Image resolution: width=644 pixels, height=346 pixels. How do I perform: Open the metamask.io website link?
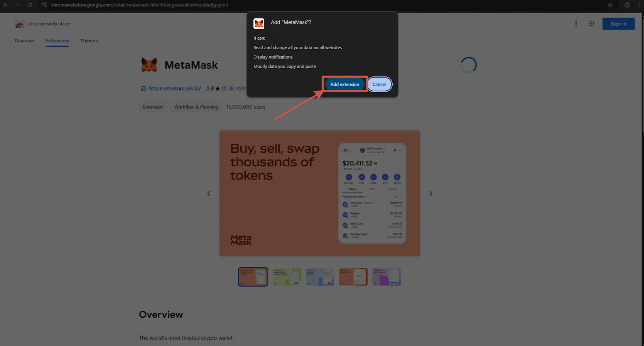tap(175, 89)
